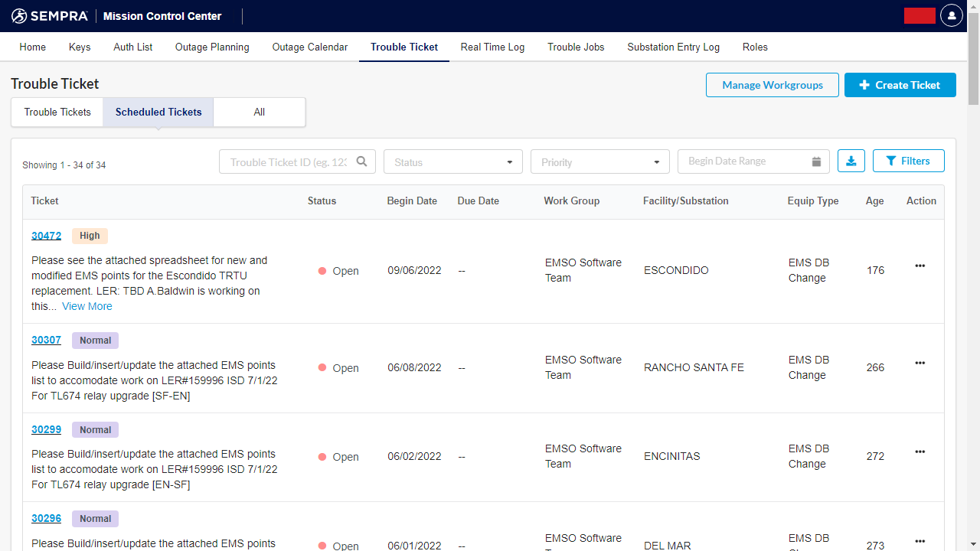Click the Sempra logo in header
The height and width of the screenshot is (551, 980).
tap(49, 16)
